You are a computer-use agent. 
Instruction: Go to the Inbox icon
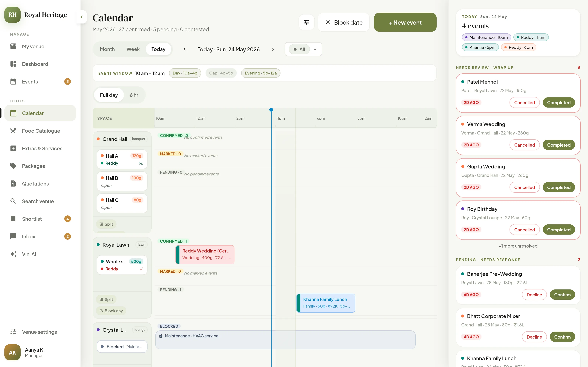13,236
